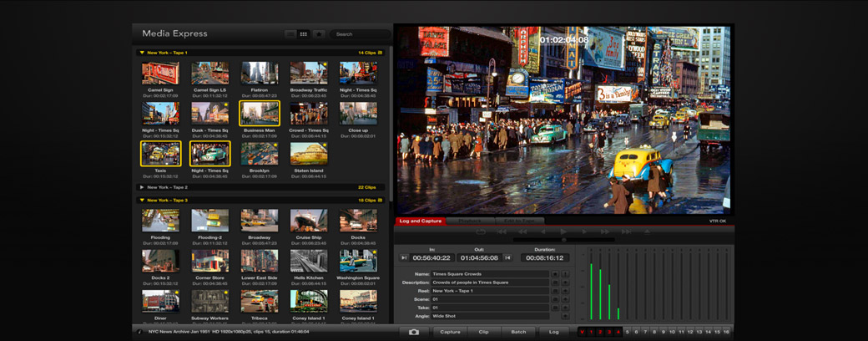The image size is (868, 341).
Task: Switch to the Playback tab
Action: coord(470,221)
